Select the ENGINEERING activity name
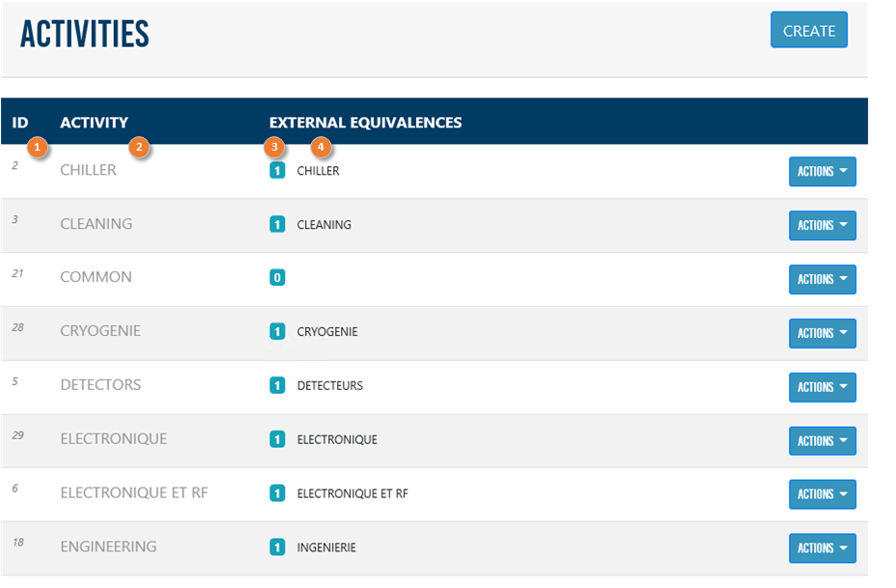The height and width of the screenshot is (588, 896). (108, 546)
